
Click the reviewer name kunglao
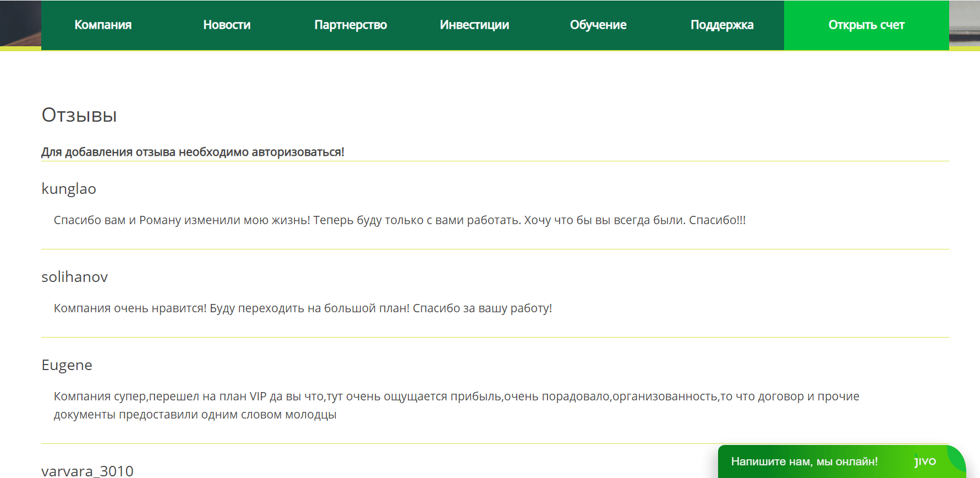pos(69,189)
